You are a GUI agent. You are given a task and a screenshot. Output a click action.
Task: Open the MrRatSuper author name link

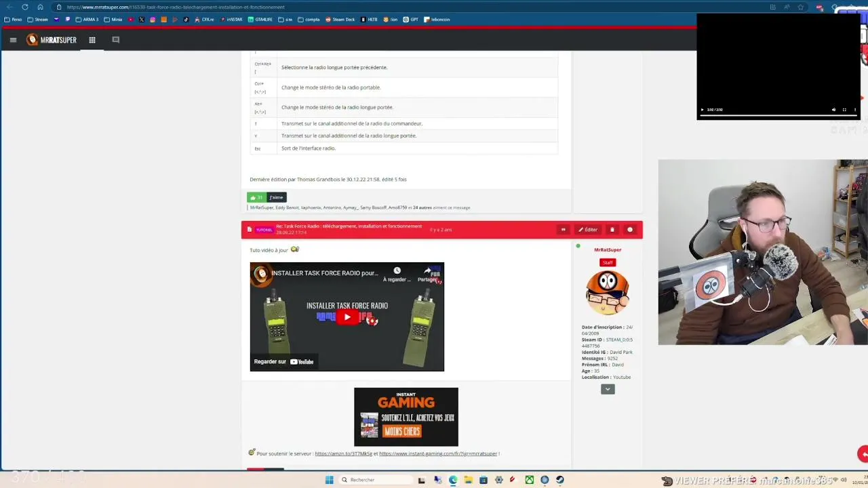point(608,249)
